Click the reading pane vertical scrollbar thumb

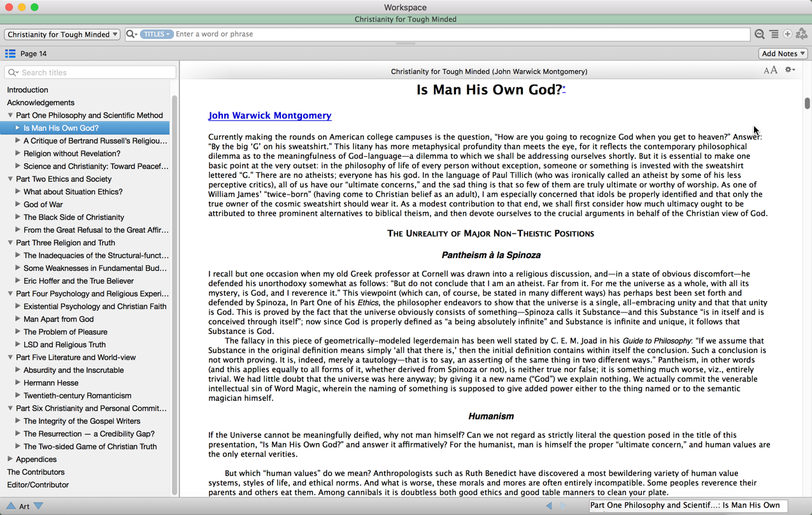pos(807,103)
